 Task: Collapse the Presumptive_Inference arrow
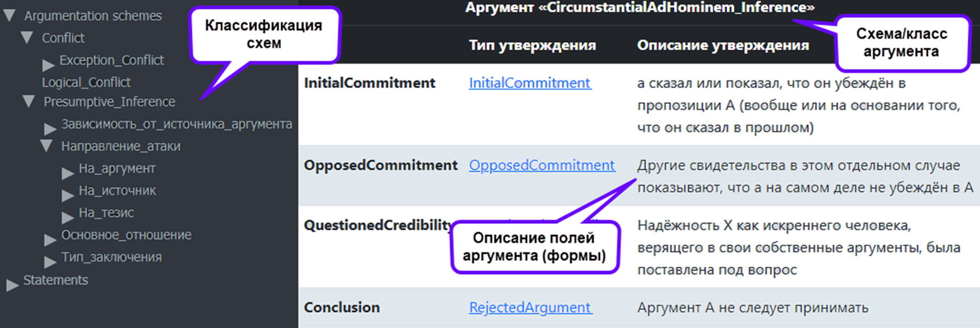[x=28, y=102]
